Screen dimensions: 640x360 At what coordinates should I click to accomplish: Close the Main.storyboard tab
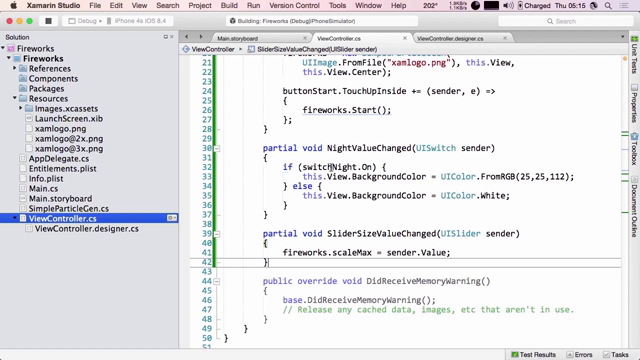coord(305,38)
